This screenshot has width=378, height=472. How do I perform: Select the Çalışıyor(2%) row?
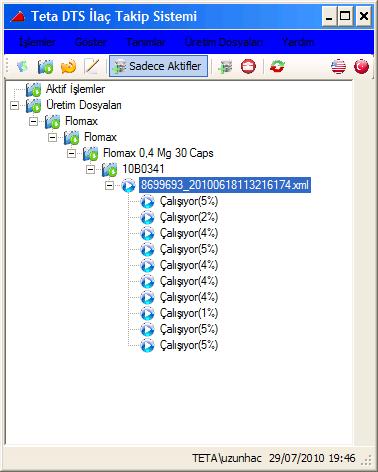click(189, 217)
